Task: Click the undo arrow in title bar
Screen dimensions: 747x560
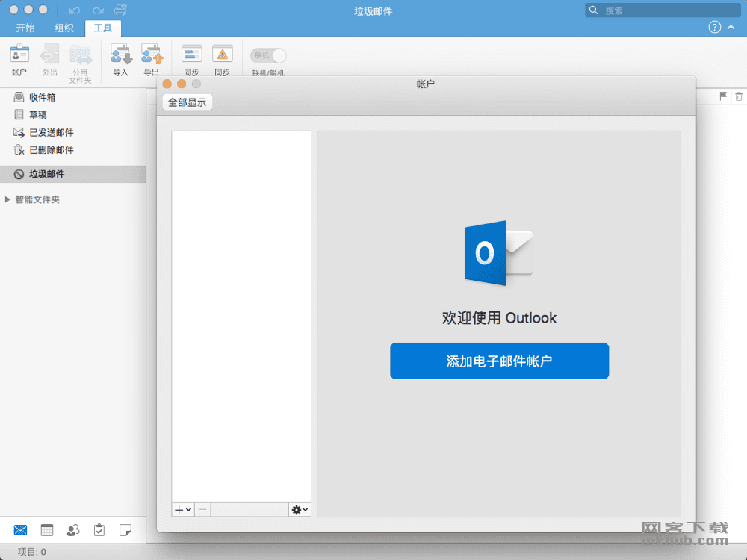Action: coord(75,10)
